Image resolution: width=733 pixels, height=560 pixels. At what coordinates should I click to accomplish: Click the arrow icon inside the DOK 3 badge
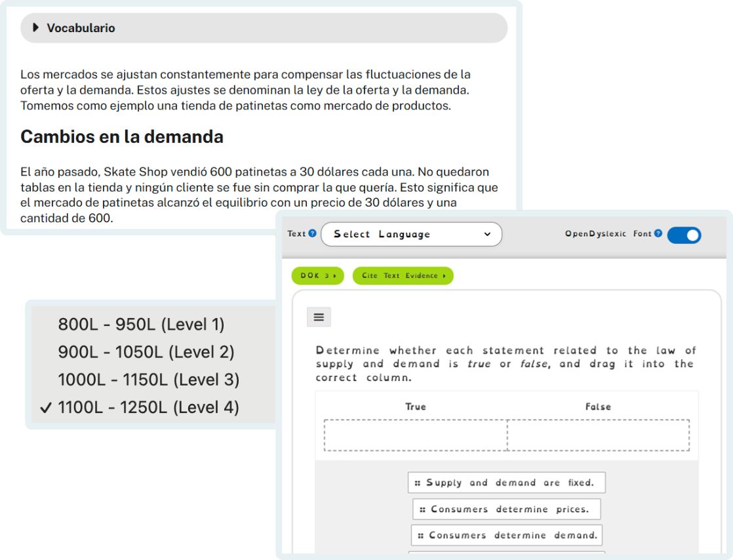pos(335,275)
